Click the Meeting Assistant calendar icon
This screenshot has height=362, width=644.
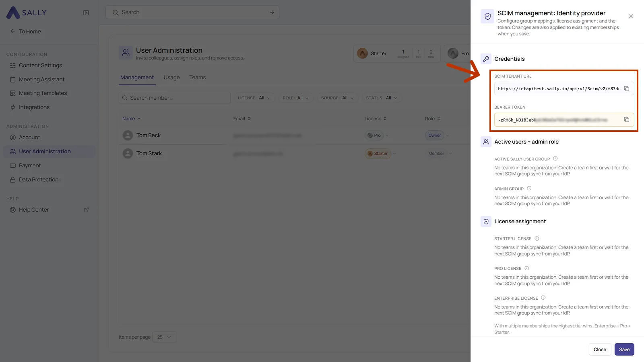coord(13,79)
